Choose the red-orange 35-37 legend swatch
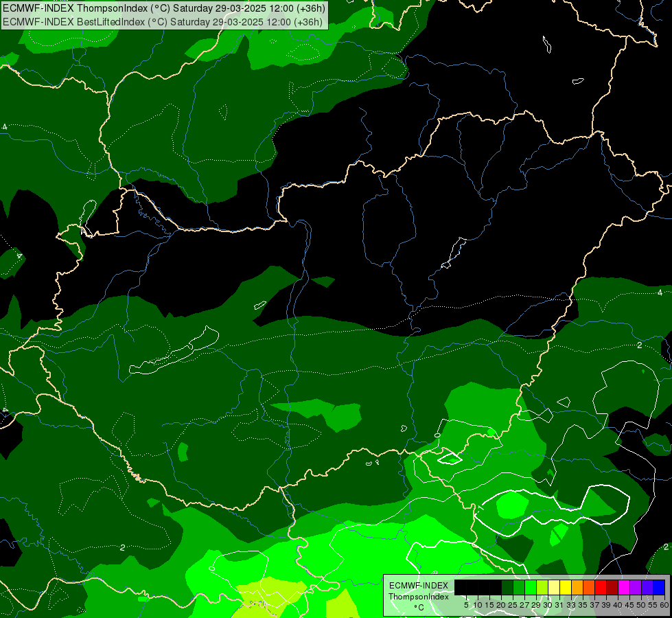Viewport: 672px width, 618px height. coord(589,587)
